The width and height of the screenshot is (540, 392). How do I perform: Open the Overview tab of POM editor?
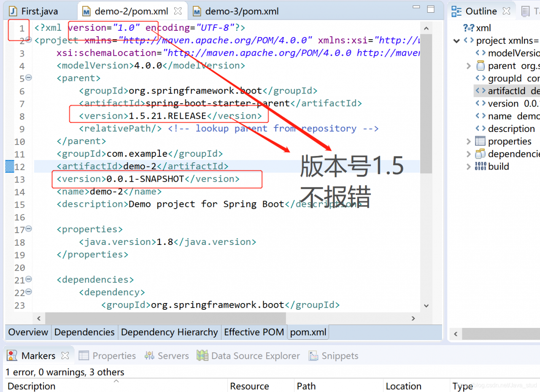click(x=28, y=332)
